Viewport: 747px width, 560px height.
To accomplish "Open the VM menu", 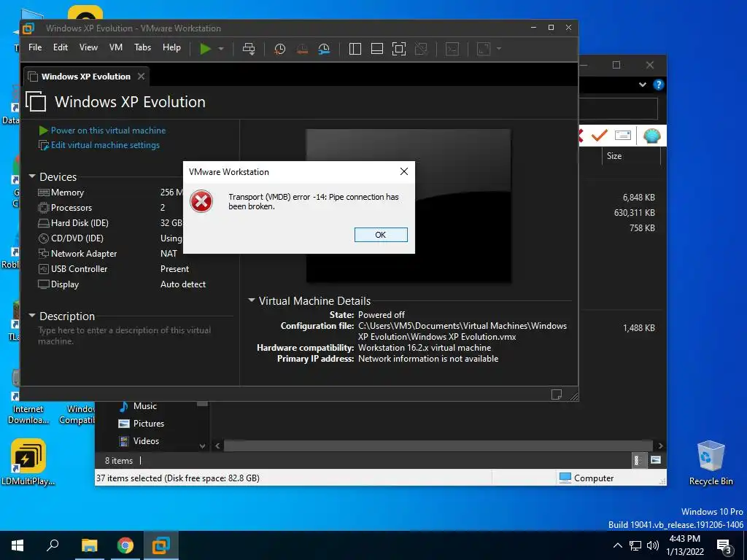I will 116,47.
